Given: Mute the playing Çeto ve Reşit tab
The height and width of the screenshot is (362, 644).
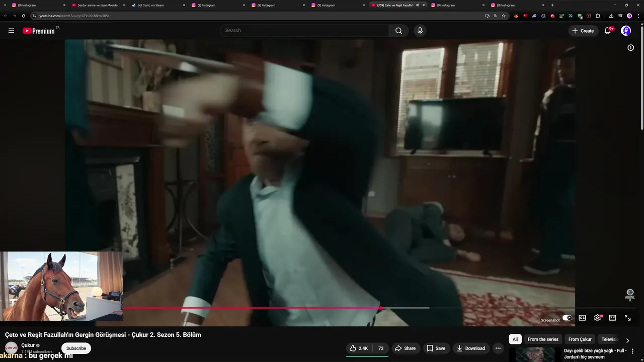Looking at the screenshot, I should click(417, 5).
